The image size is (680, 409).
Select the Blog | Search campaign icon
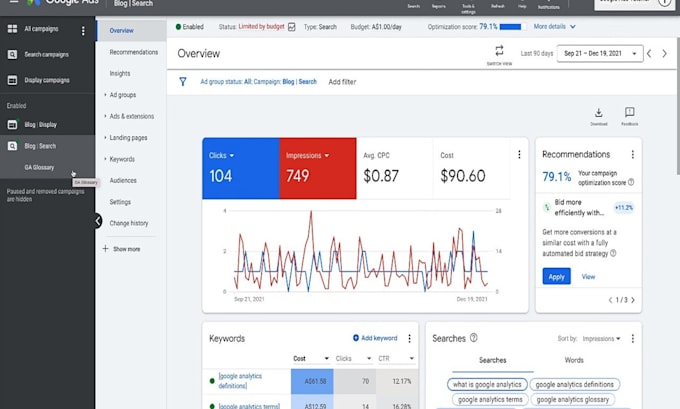click(12, 146)
